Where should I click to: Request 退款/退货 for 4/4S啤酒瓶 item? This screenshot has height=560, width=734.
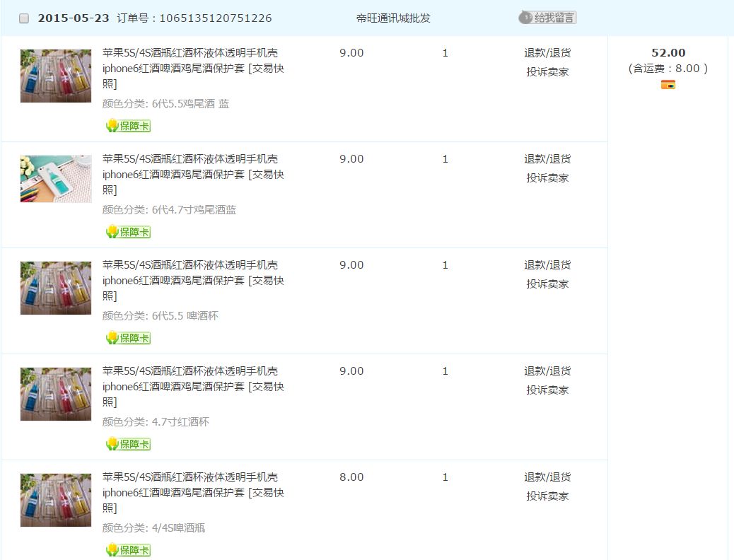[547, 477]
